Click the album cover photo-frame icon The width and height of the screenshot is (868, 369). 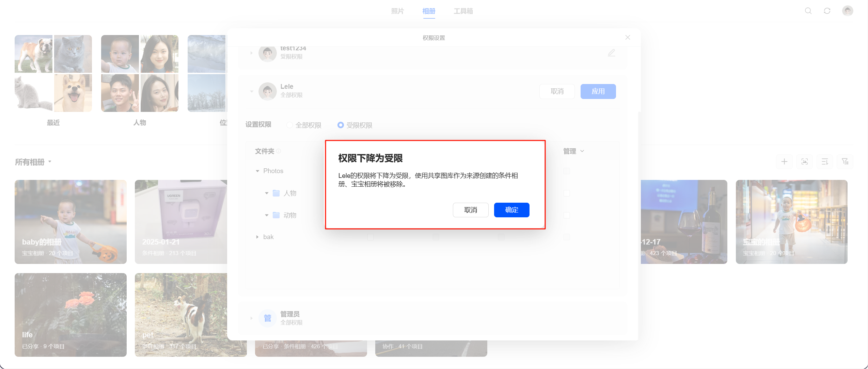click(804, 162)
